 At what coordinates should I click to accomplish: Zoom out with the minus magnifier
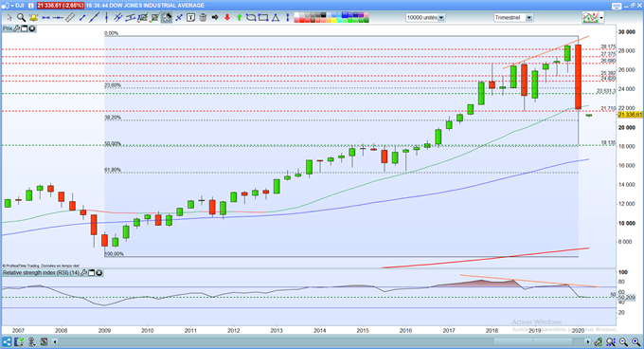(623, 341)
